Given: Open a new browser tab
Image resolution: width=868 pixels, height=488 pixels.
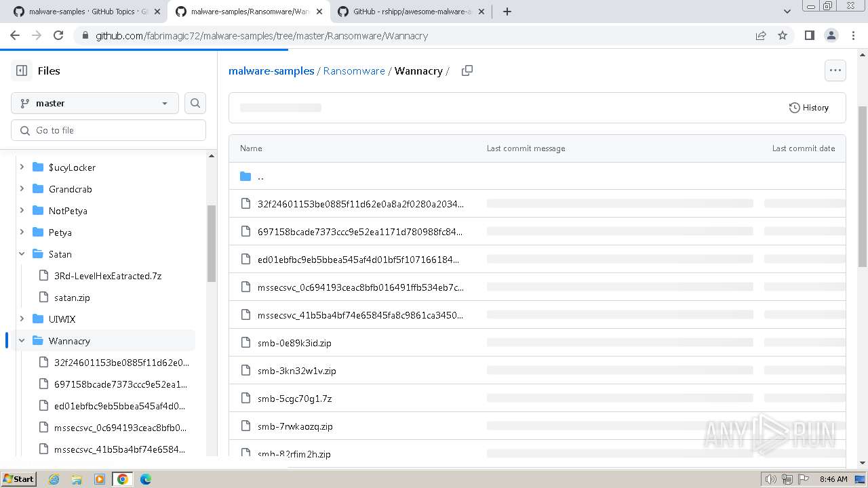Looking at the screenshot, I should [x=507, y=12].
